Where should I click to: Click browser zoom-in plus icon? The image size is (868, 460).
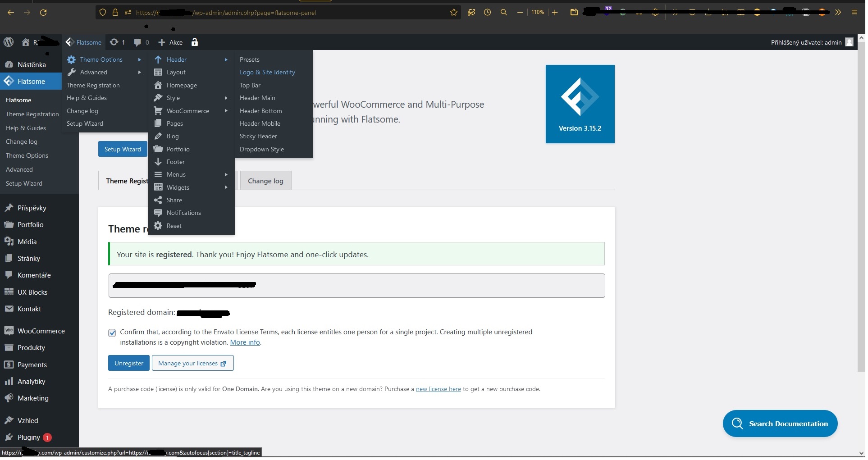[x=556, y=13]
